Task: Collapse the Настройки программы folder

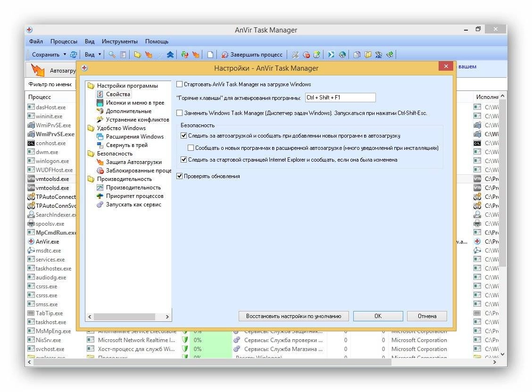Action: (x=91, y=86)
